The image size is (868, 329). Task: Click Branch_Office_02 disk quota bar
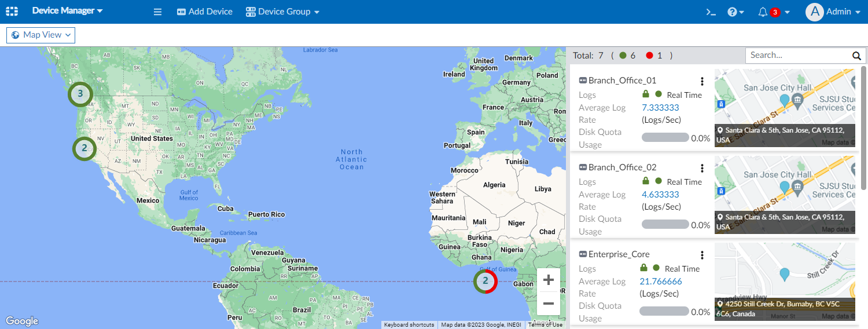[x=665, y=225]
